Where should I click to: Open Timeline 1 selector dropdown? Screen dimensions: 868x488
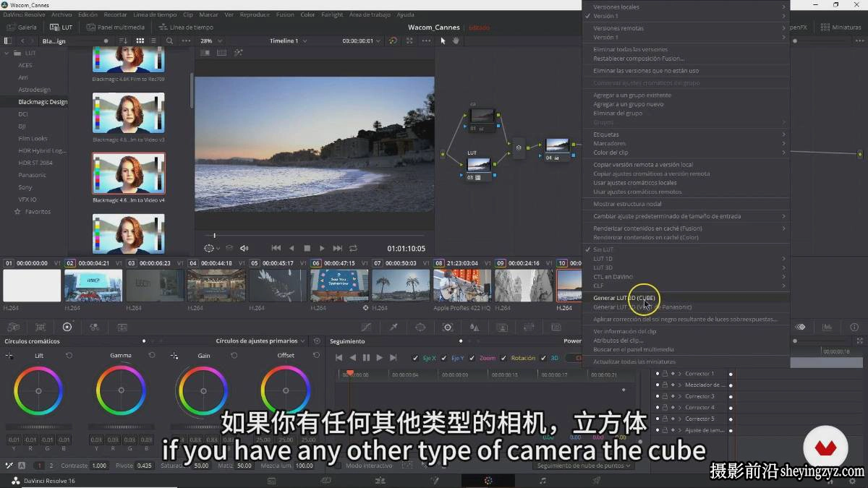pyautogui.click(x=288, y=41)
